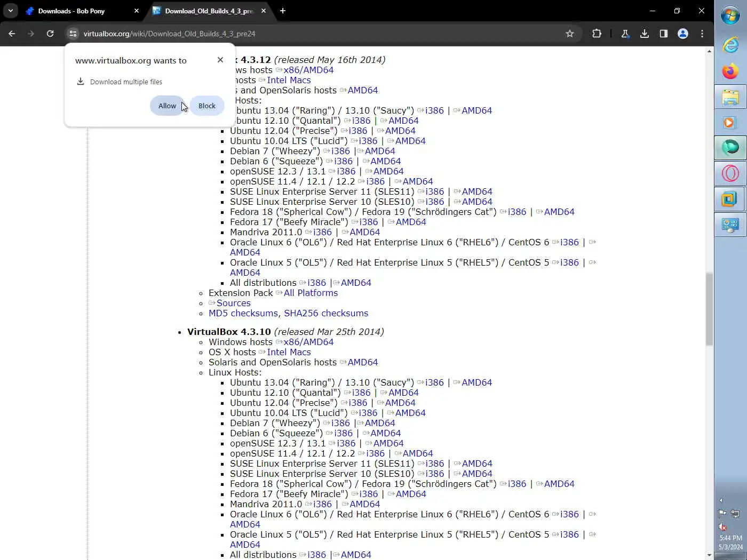The image size is (747, 560).
Task: Open Action Center flag tray icon
Action: [722, 514]
